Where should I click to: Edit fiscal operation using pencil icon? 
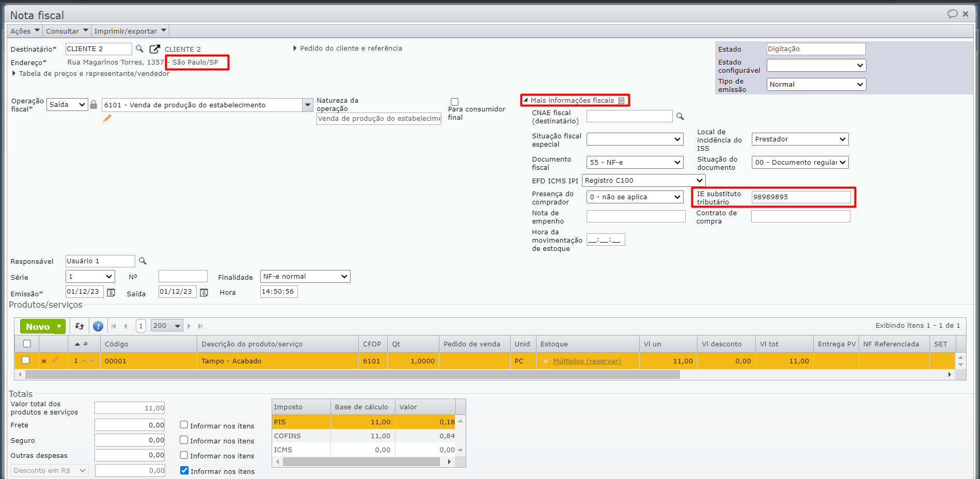pos(107,119)
